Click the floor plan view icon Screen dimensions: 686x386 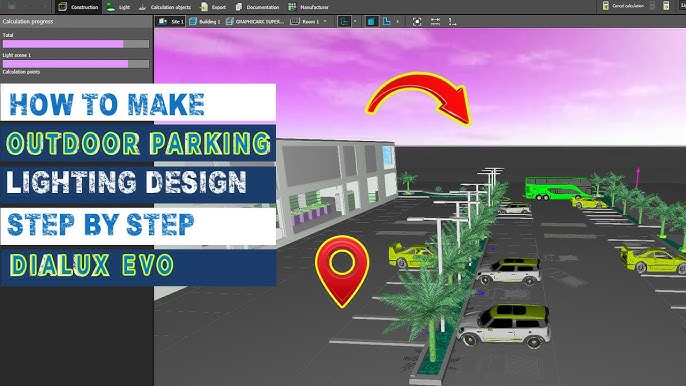point(344,21)
